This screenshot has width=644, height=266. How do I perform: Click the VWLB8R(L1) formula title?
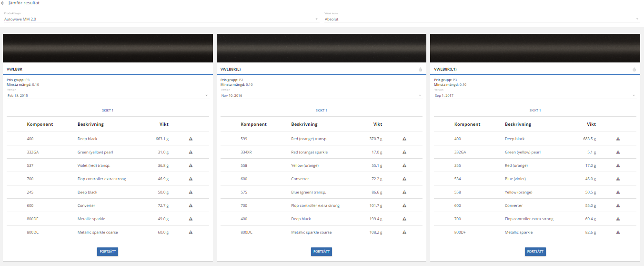click(445, 69)
